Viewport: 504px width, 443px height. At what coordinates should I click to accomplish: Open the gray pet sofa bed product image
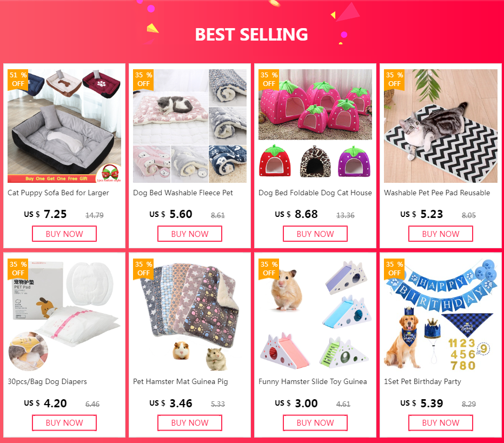(x=64, y=126)
